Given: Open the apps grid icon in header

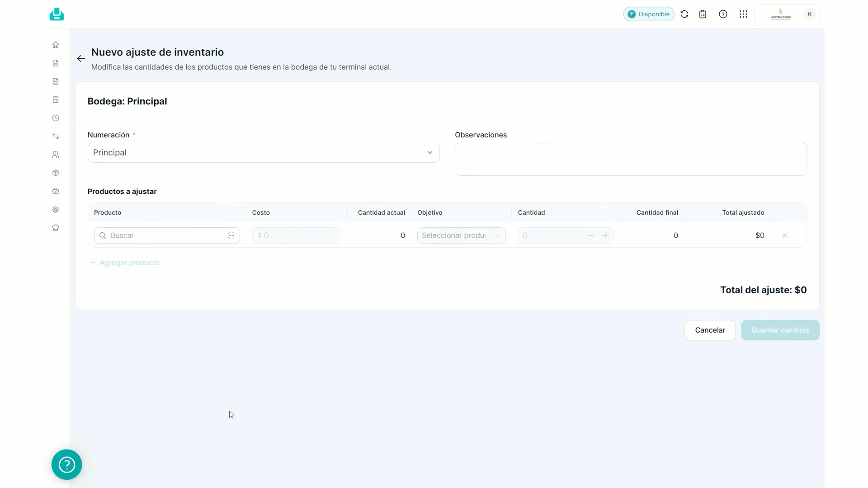Looking at the screenshot, I should [x=743, y=14].
